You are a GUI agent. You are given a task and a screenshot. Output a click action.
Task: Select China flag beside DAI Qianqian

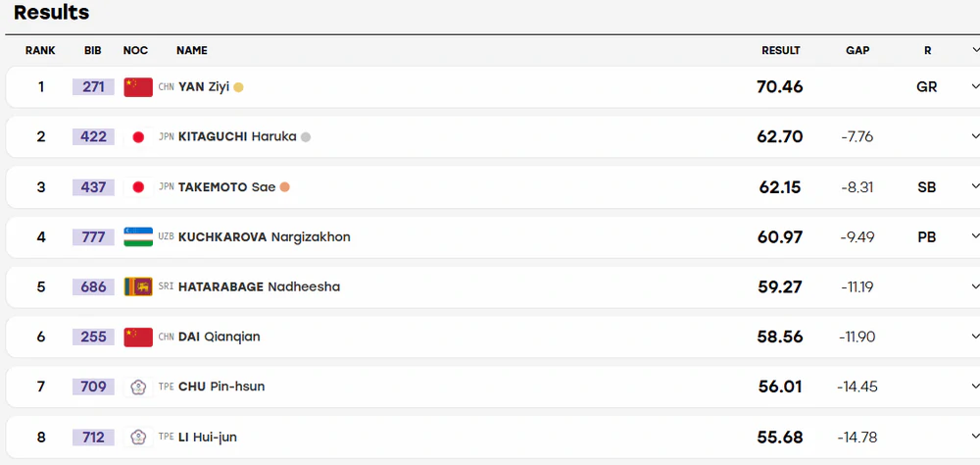point(138,336)
